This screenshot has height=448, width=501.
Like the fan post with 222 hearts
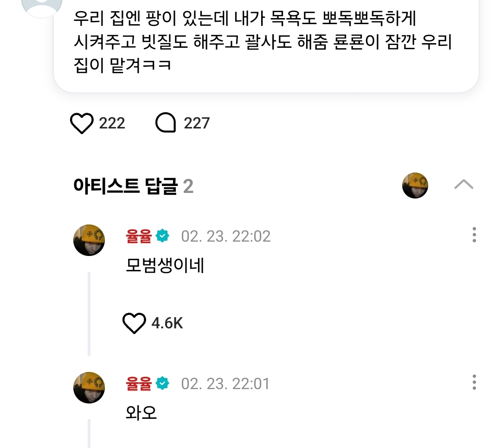pyautogui.click(x=82, y=123)
